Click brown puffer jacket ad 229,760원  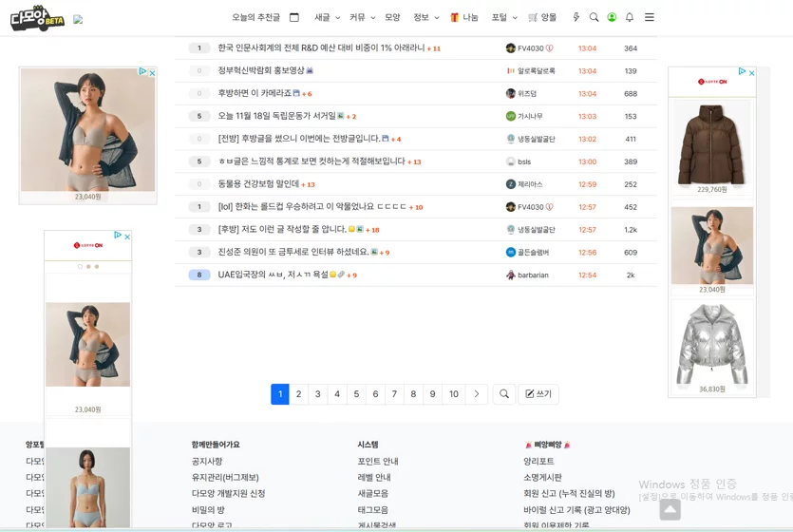coord(712,146)
